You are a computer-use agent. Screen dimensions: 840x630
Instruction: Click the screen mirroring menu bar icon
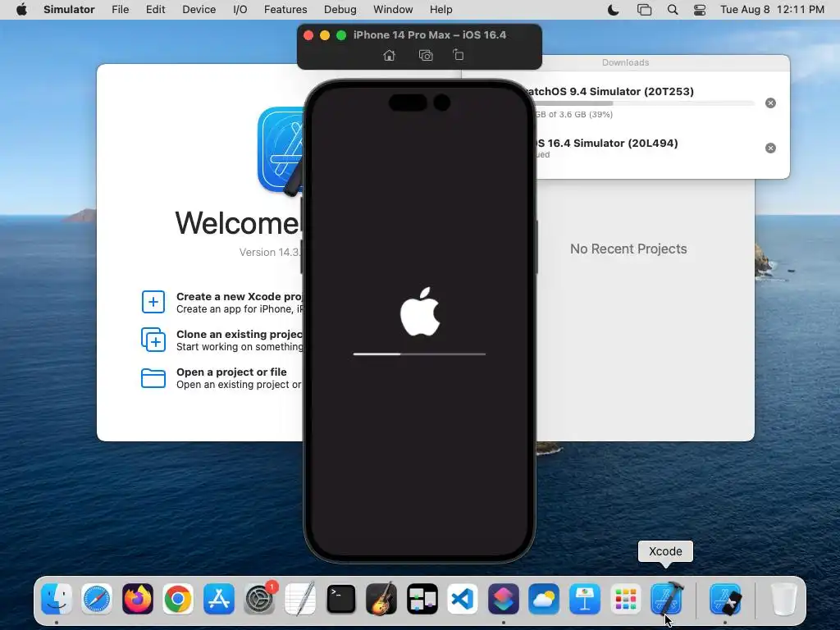(x=644, y=10)
